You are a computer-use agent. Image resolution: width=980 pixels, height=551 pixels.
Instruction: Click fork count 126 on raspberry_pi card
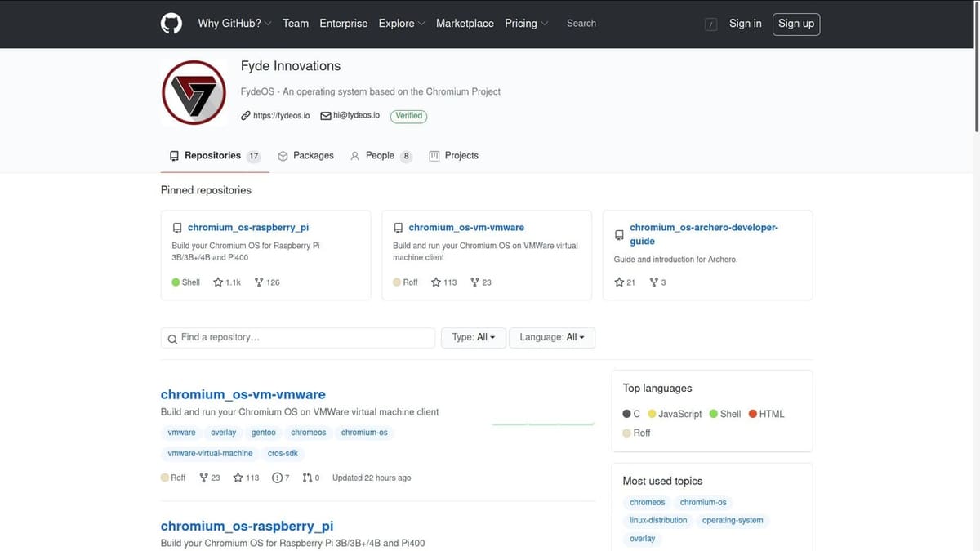tap(267, 282)
